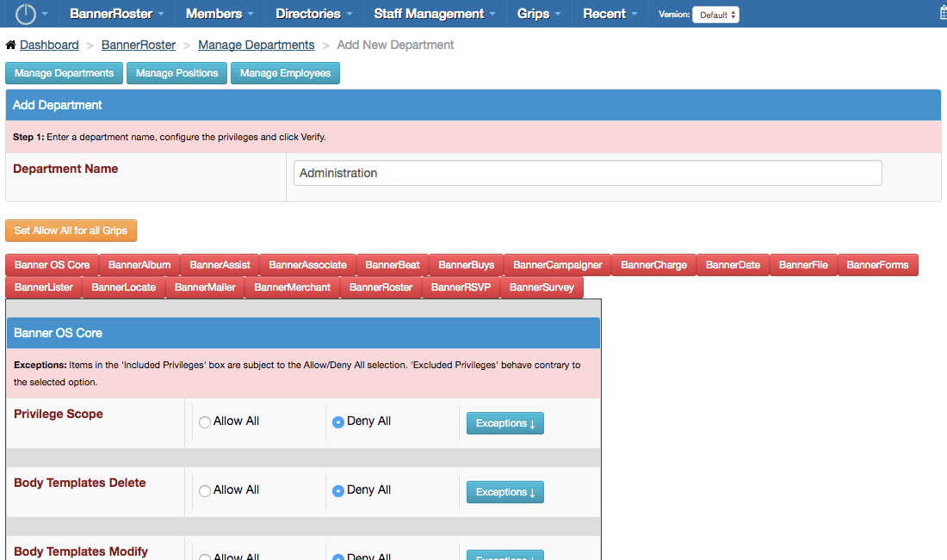Go to the BannerRoster breadcrumb link
Image resolution: width=947 pixels, height=560 pixels.
pos(139,45)
